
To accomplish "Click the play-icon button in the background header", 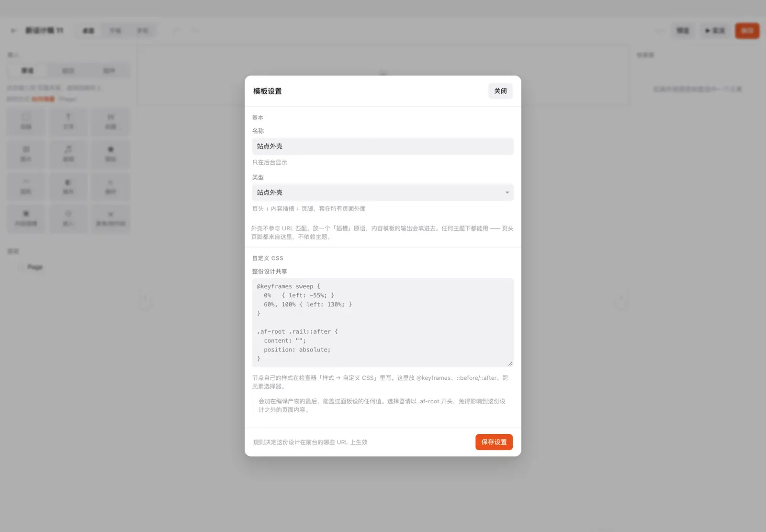I will point(715,31).
